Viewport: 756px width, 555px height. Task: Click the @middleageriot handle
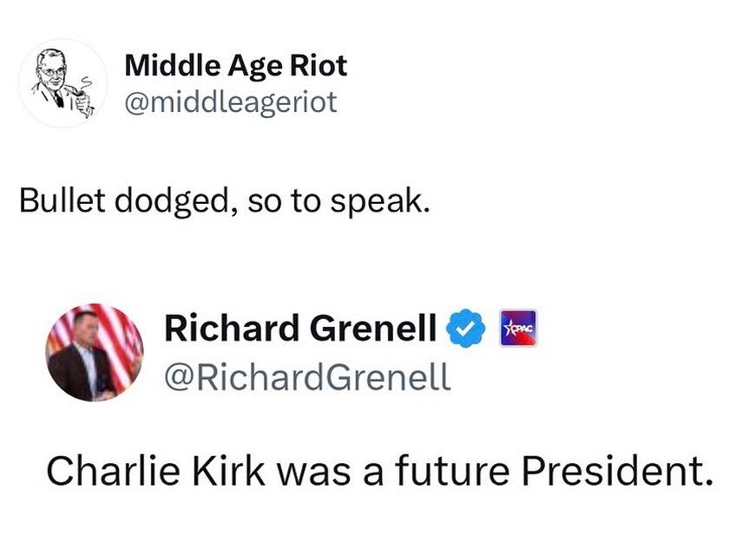click(x=231, y=102)
